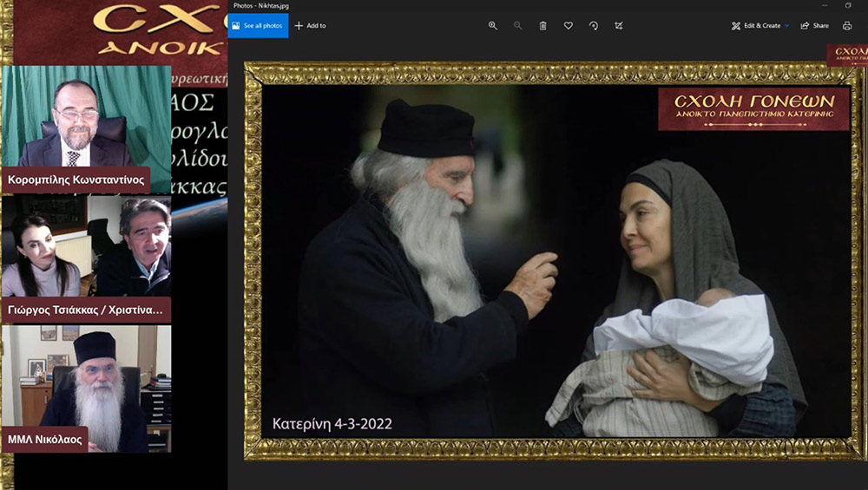Click the displayed Nikhtas.jpg photo
The height and width of the screenshot is (490, 868).
point(554,260)
